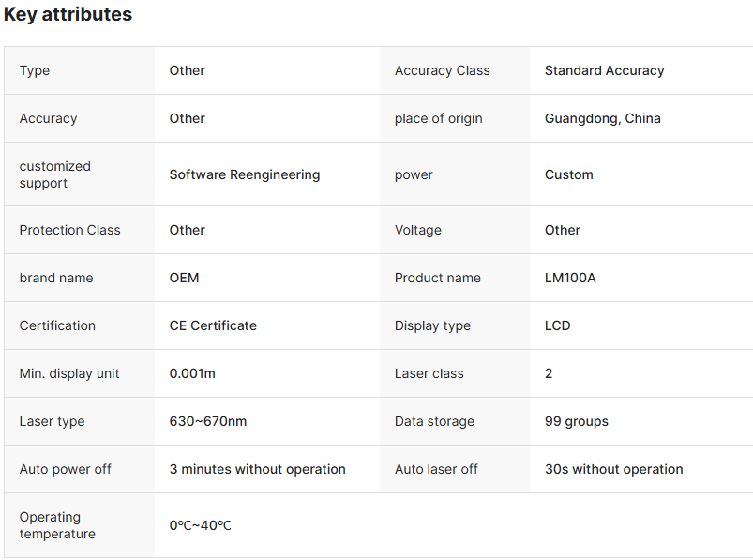Image resolution: width=753 pixels, height=560 pixels.
Task: Click the Display type LCD value
Action: coord(557,325)
